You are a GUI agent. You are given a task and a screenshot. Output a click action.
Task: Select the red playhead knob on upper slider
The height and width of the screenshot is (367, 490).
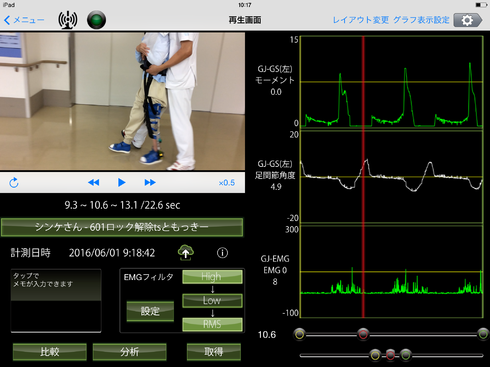coord(363,334)
